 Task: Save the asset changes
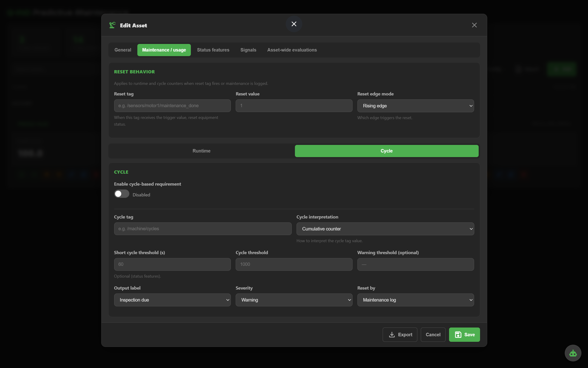(464, 335)
